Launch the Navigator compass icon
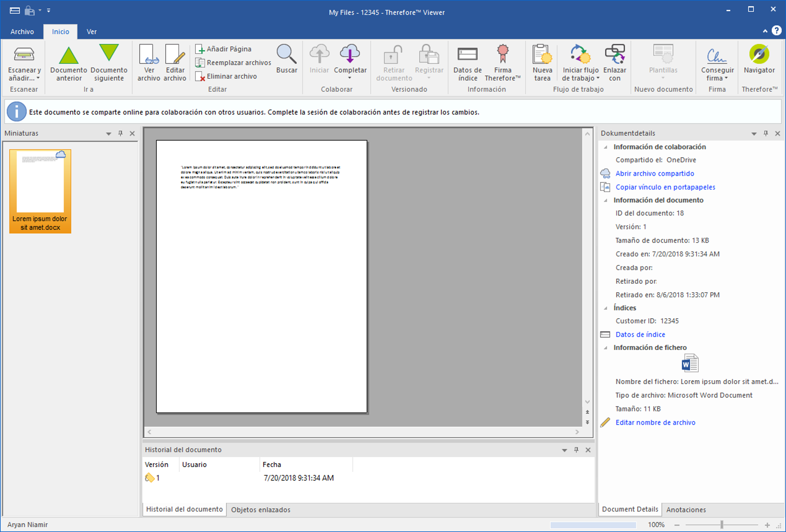 [759, 54]
